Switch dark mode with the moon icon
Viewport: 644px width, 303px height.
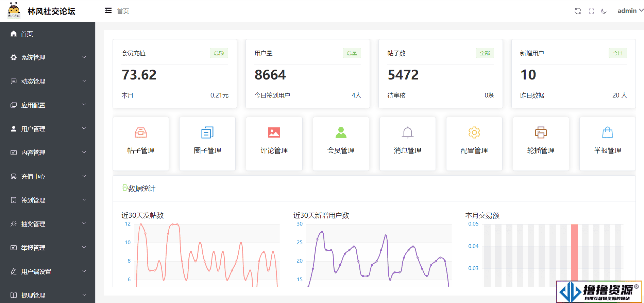click(x=604, y=11)
